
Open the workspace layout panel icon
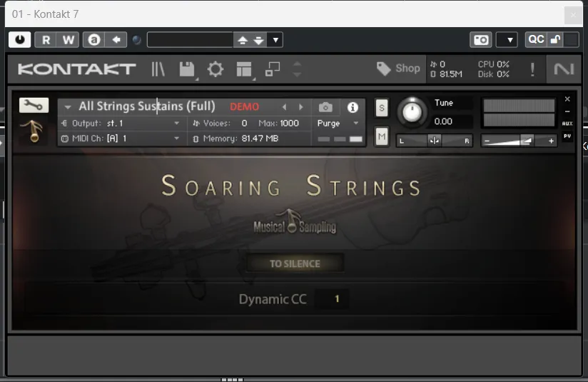coord(244,69)
